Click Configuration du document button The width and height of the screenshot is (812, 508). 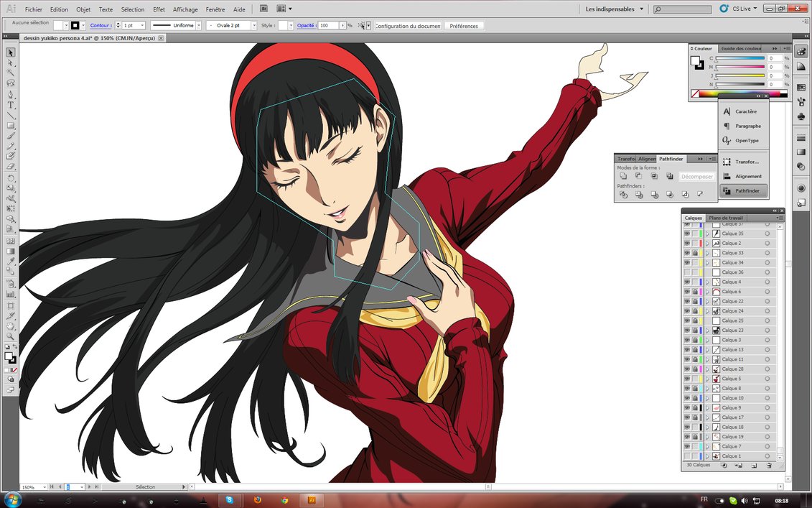407,25
